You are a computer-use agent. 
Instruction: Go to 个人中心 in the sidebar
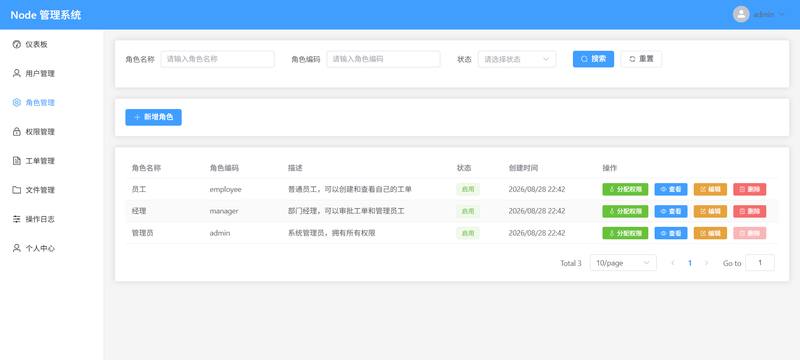[x=52, y=248]
